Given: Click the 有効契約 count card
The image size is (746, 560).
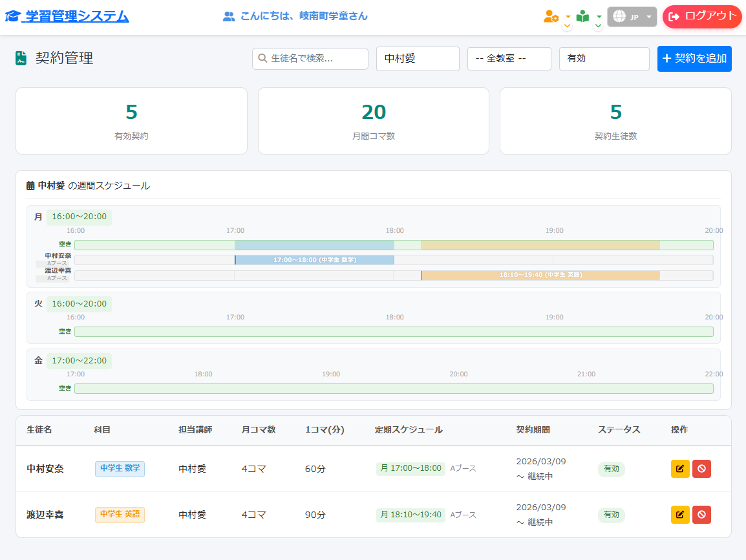Looking at the screenshot, I should pyautogui.click(x=131, y=121).
